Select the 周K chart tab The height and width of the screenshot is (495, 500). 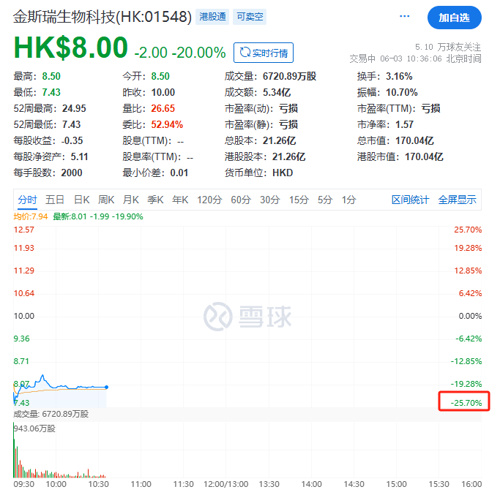pos(106,200)
